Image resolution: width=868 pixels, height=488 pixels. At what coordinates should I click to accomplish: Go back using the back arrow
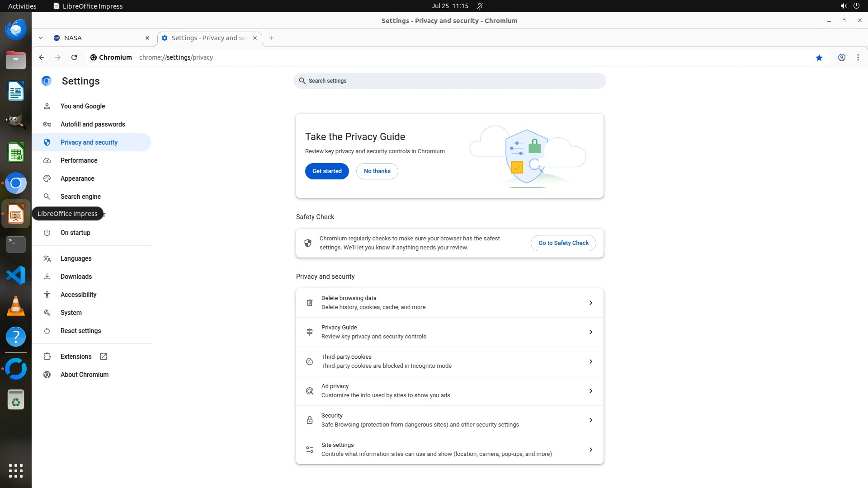tap(42, 57)
